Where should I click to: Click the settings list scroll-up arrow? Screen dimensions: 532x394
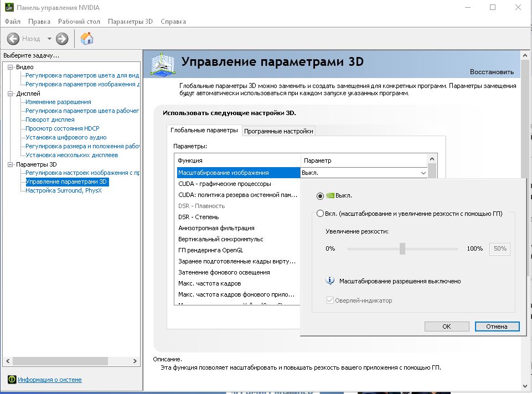[x=432, y=159]
